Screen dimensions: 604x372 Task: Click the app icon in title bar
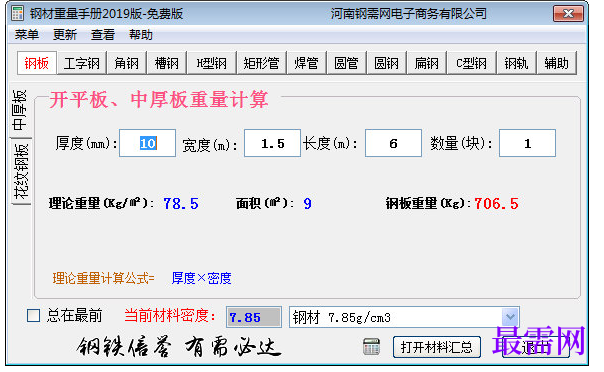17,13
